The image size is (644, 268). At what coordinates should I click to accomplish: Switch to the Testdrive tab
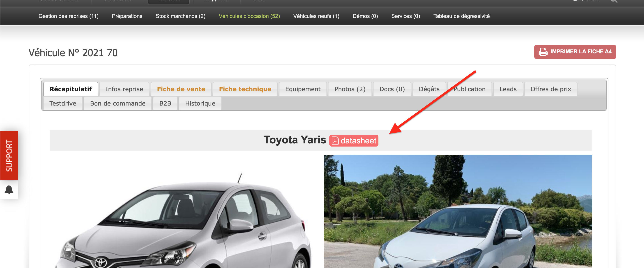point(63,103)
